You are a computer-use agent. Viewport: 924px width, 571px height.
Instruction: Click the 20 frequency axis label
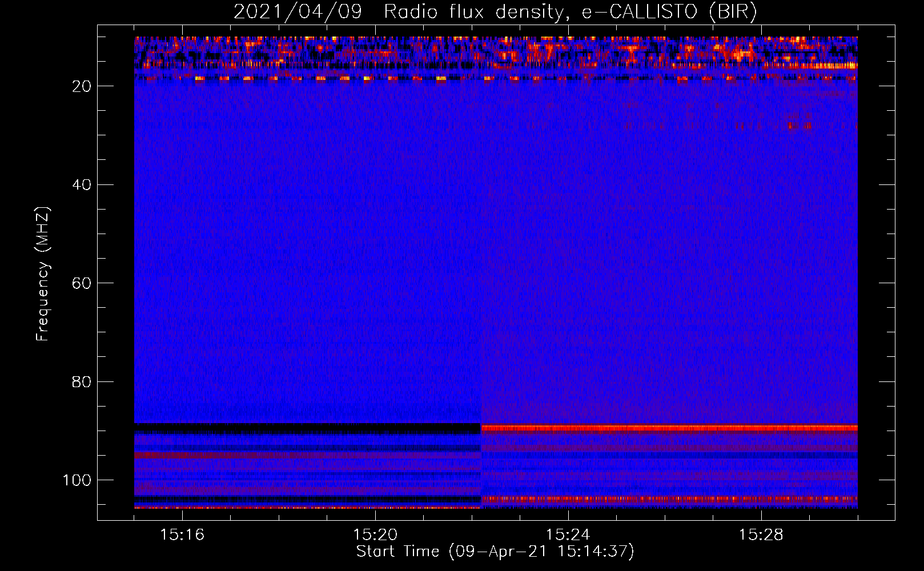click(82, 86)
